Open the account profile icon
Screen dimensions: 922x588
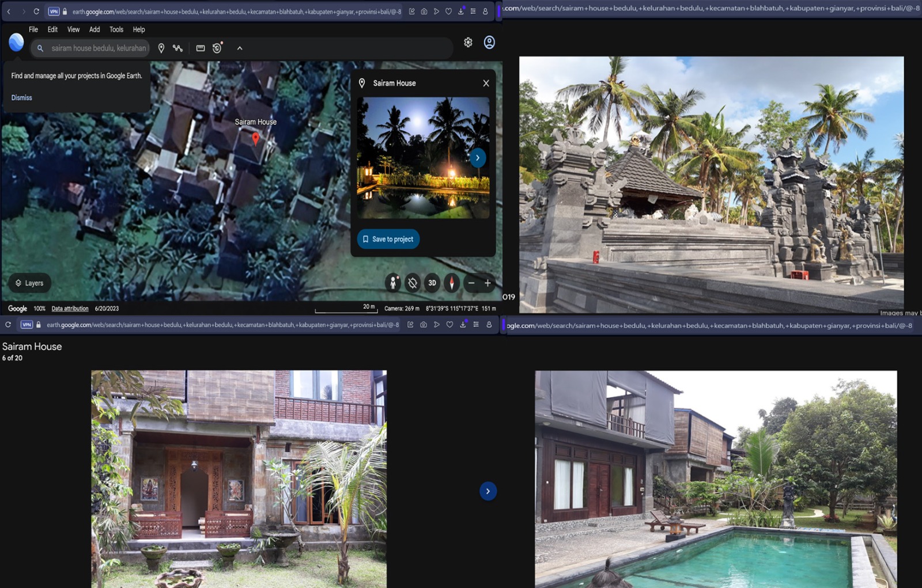[489, 43]
